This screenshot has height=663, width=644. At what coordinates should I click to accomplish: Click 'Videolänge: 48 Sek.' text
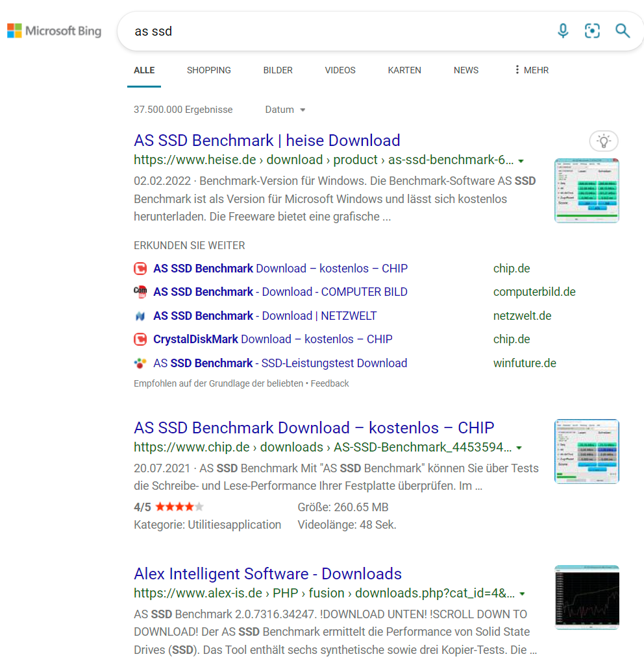pyautogui.click(x=347, y=525)
